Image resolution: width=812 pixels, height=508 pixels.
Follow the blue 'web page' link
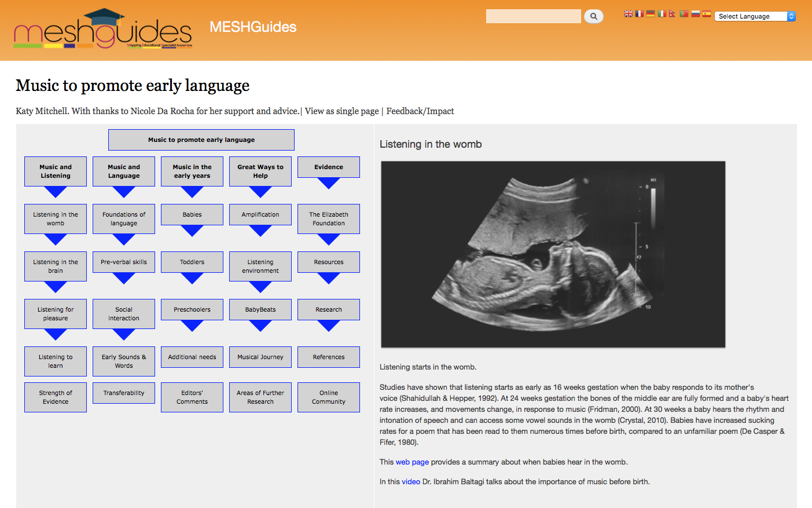(x=412, y=462)
